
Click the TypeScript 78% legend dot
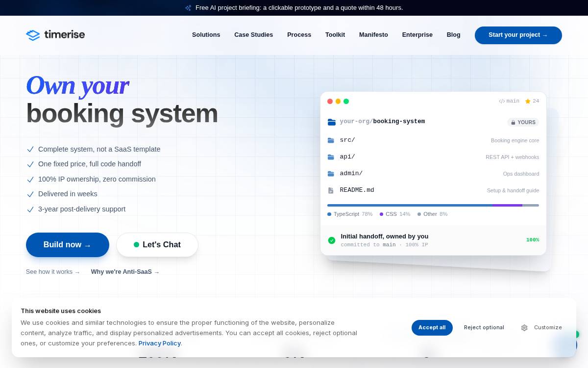point(329,214)
